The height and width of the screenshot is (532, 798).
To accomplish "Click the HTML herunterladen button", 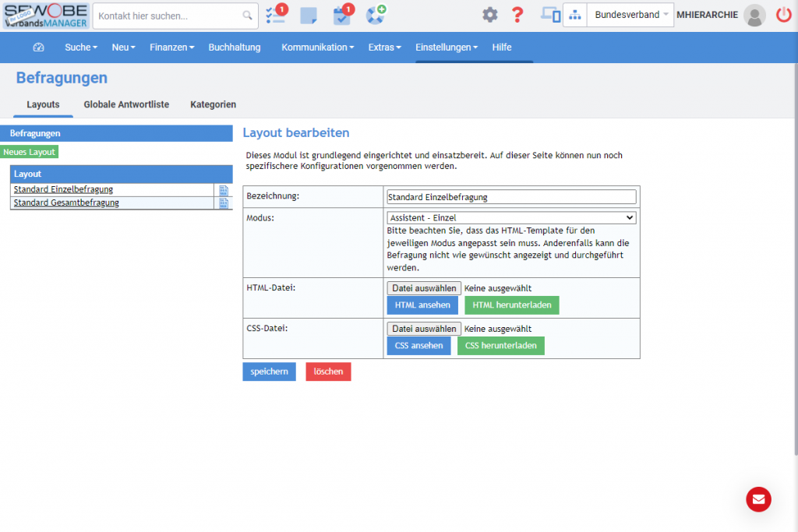I will click(x=511, y=305).
